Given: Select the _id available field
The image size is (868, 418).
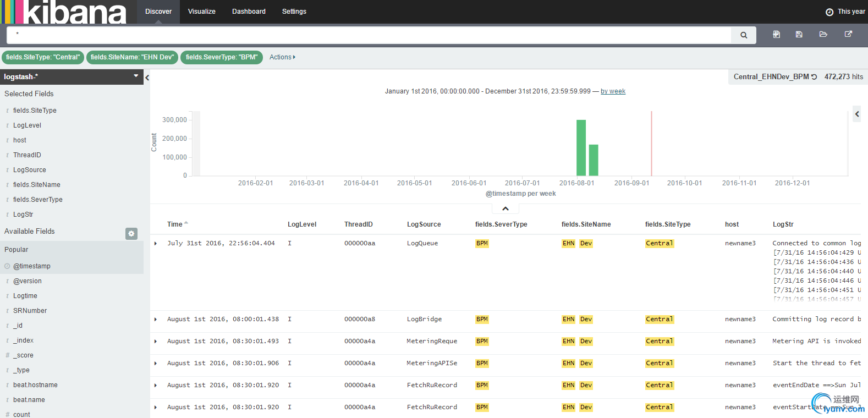Looking at the screenshot, I should pyautogui.click(x=18, y=326).
